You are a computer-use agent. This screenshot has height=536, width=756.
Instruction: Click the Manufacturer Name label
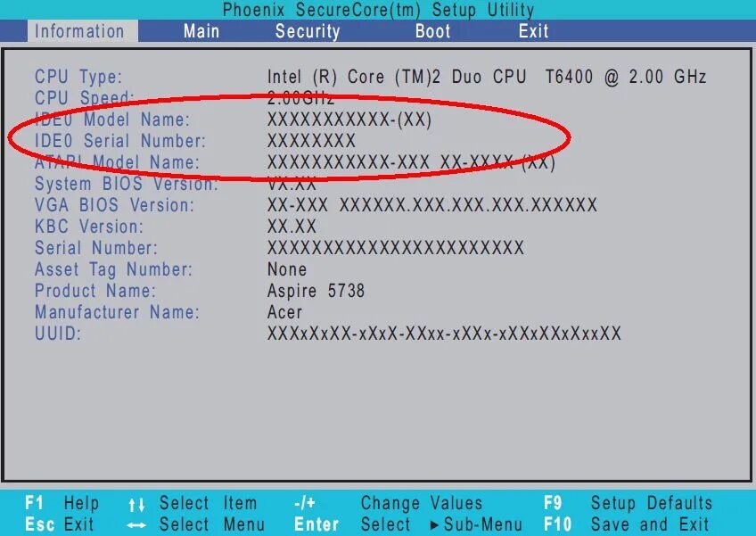[117, 312]
